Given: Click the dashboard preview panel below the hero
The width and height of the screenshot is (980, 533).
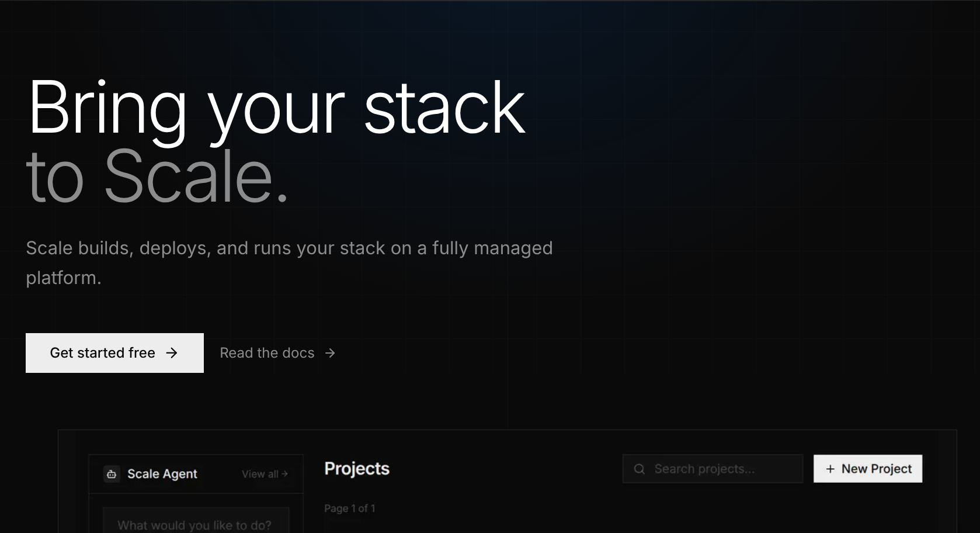Looking at the screenshot, I should [x=507, y=482].
